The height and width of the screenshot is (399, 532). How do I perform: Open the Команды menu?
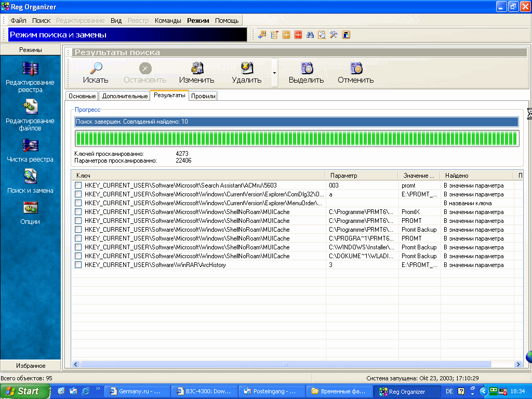tap(168, 20)
